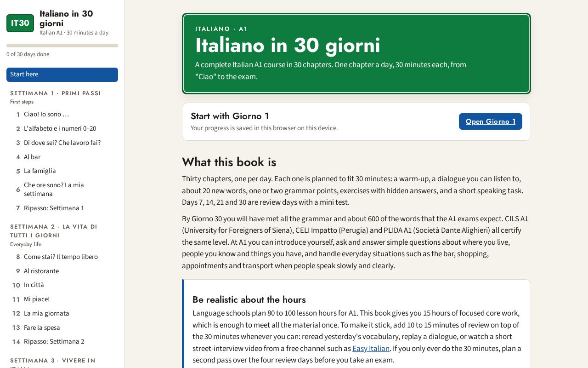Click the 30 days progress bar
Screen dimensions: 588x368
tap(62, 46)
